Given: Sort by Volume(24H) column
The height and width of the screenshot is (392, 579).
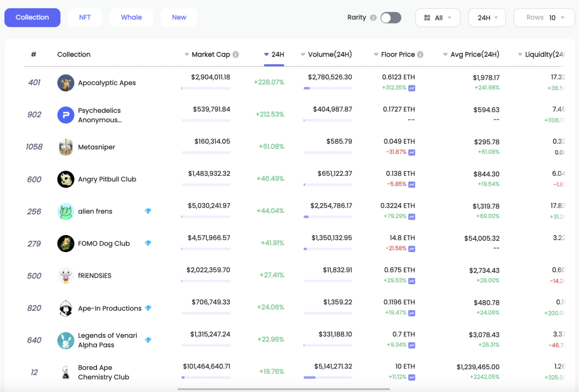Looking at the screenshot, I should click(326, 55).
